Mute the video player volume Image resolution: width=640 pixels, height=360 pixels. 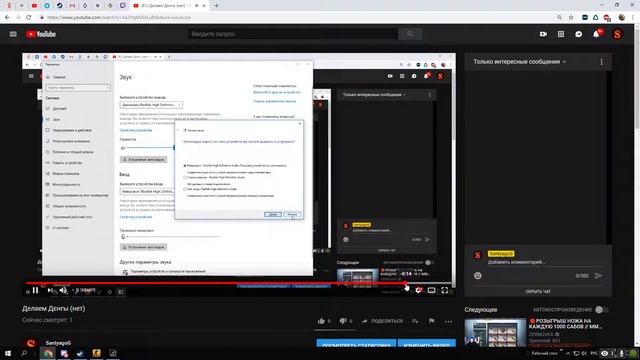coord(63,290)
